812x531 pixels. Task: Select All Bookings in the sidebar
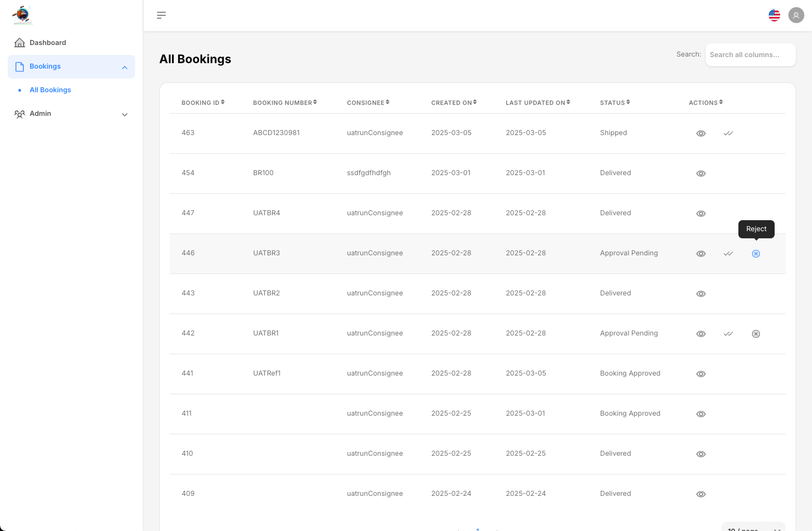(50, 90)
